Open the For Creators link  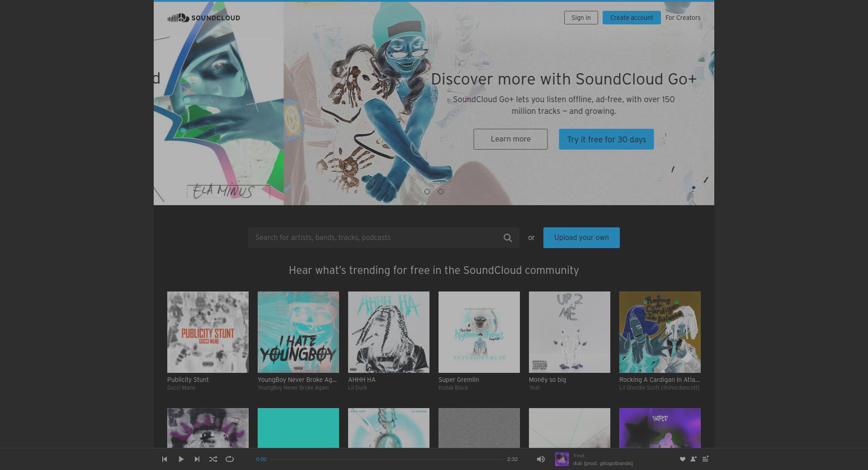point(683,18)
